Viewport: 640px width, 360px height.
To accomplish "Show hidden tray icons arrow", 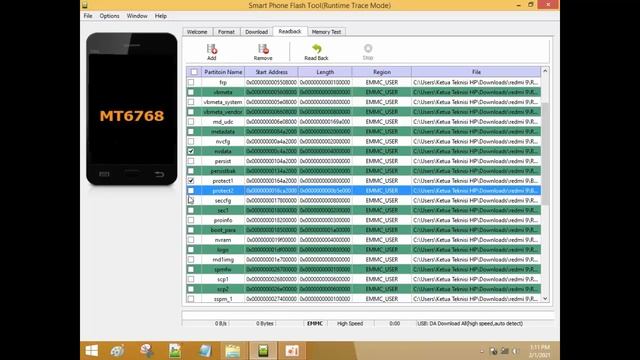I will (x=482, y=351).
